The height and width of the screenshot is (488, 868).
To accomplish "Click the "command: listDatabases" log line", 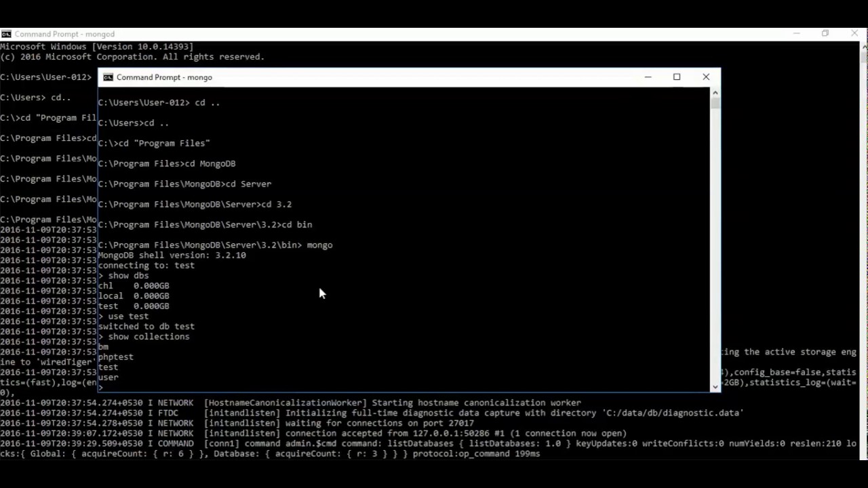I will [x=429, y=449].
